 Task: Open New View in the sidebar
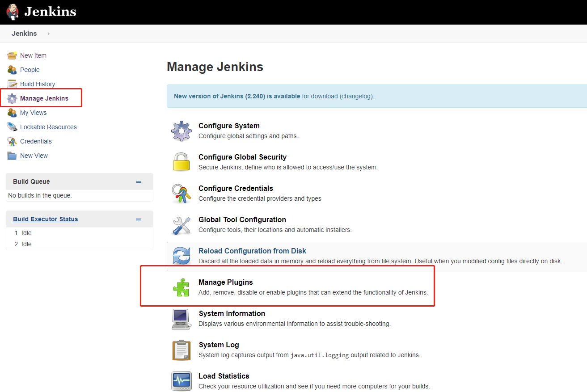[x=34, y=156]
